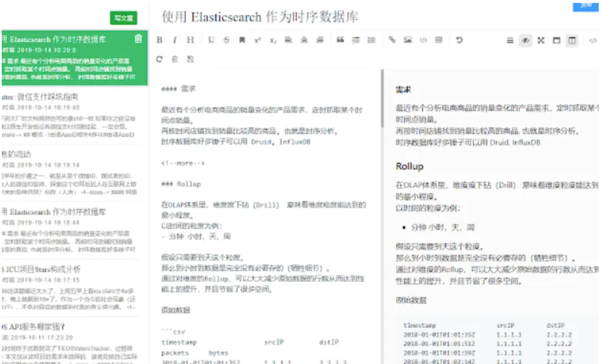601x364 pixels.
Task: Align text right in toolbar
Action: 320,40
